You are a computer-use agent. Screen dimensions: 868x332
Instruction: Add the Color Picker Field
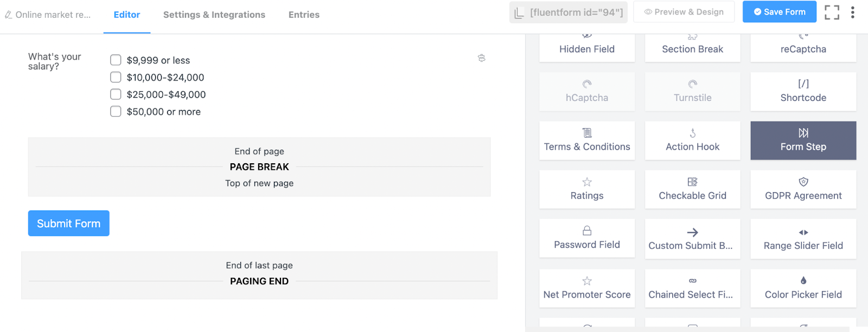point(803,288)
